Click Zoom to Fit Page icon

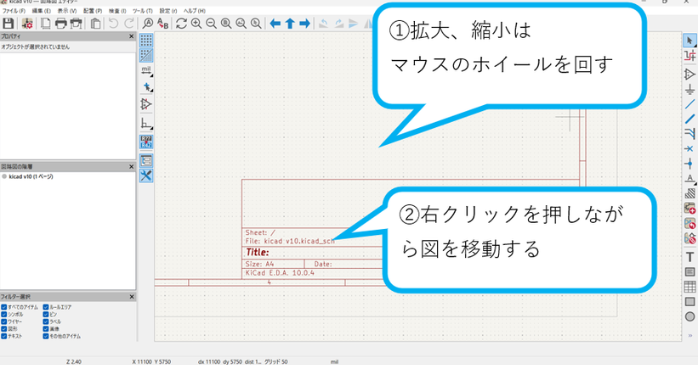pyautogui.click(x=226, y=23)
